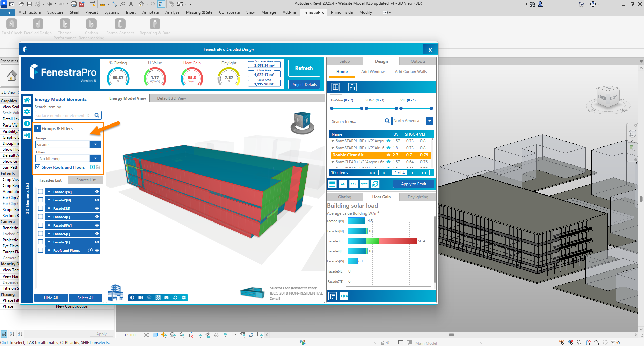
Task: Click the sort list icon below the solar load chart
Action: (332, 296)
